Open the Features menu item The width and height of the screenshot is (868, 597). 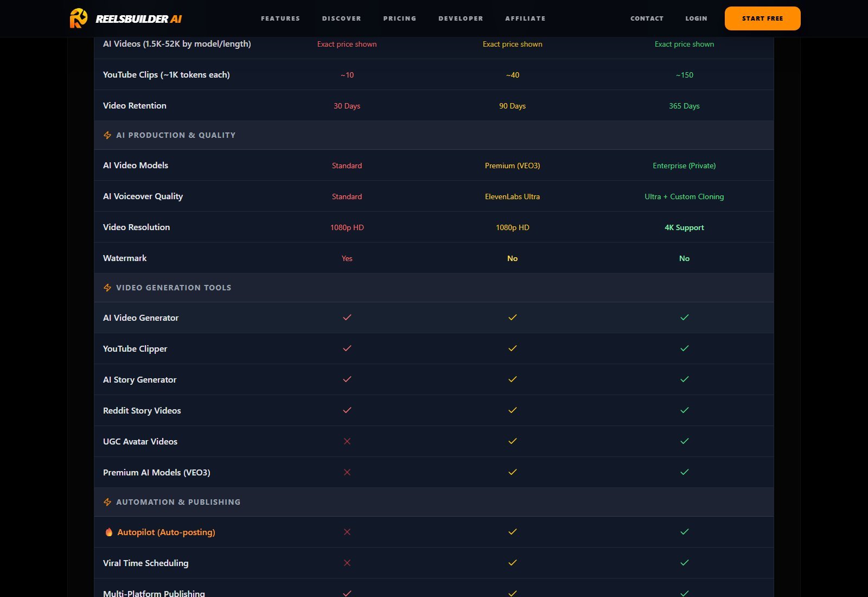tap(280, 18)
